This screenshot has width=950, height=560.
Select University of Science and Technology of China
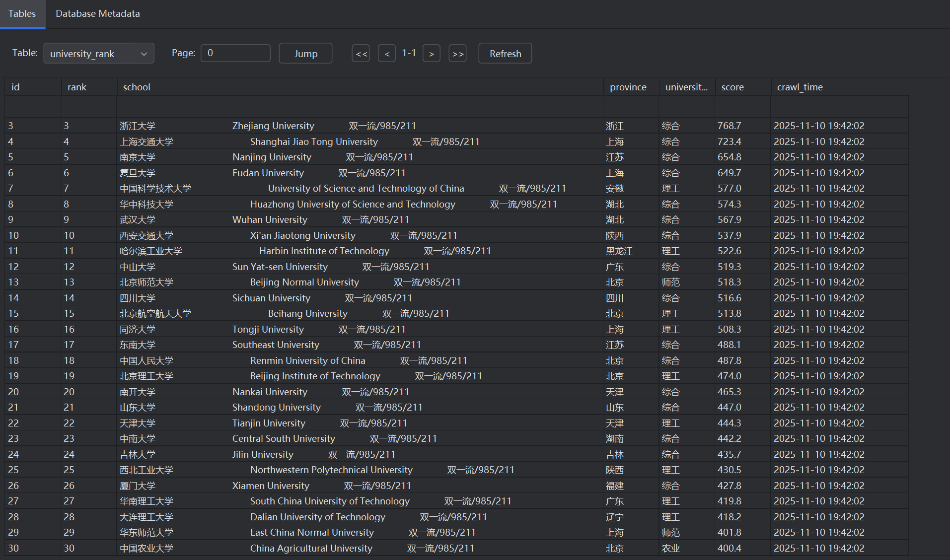point(360,188)
